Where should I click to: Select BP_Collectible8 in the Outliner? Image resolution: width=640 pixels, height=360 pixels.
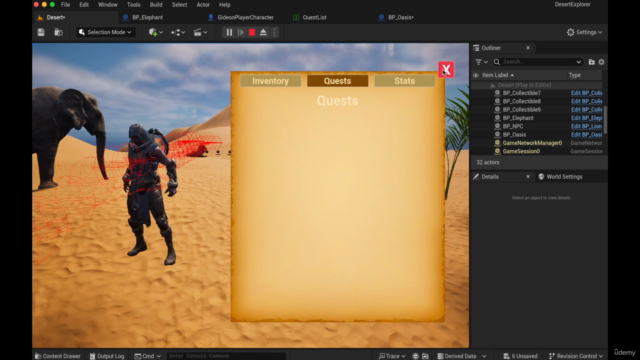(x=521, y=101)
